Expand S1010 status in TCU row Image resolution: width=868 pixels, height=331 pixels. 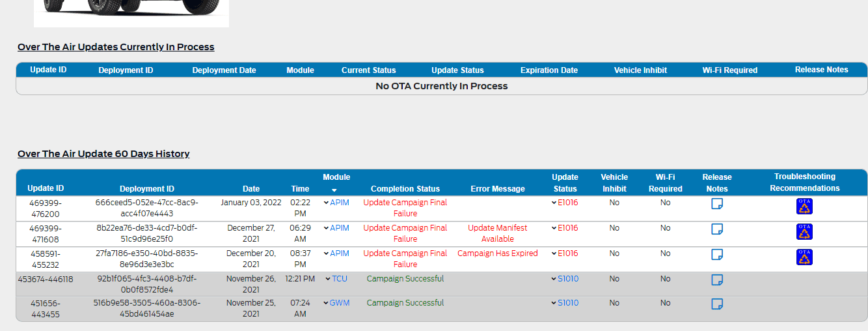(554, 279)
